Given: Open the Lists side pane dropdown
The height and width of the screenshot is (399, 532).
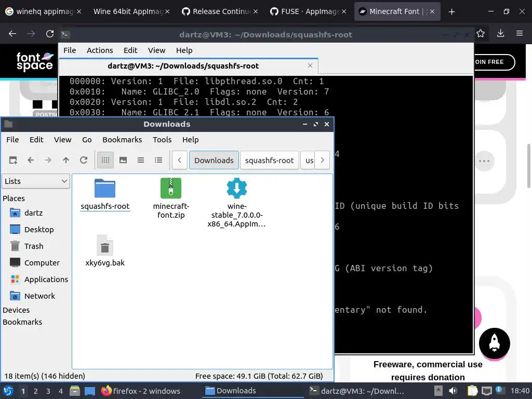Looking at the screenshot, I should (36, 181).
